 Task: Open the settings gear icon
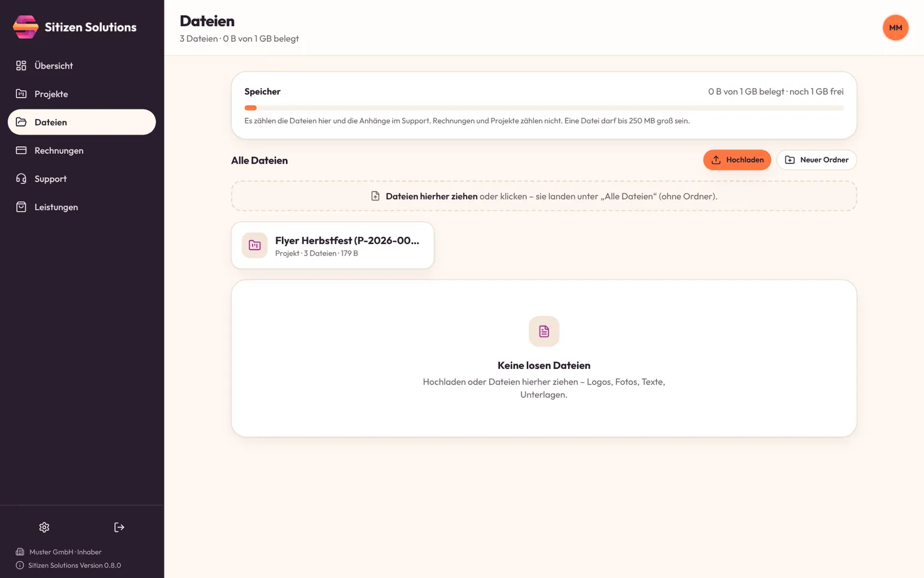[44, 527]
